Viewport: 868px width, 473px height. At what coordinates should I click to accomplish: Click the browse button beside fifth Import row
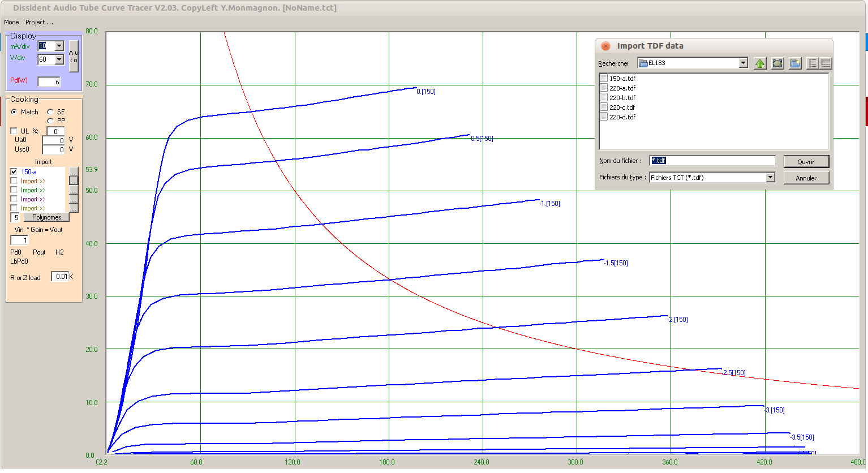tap(74, 208)
